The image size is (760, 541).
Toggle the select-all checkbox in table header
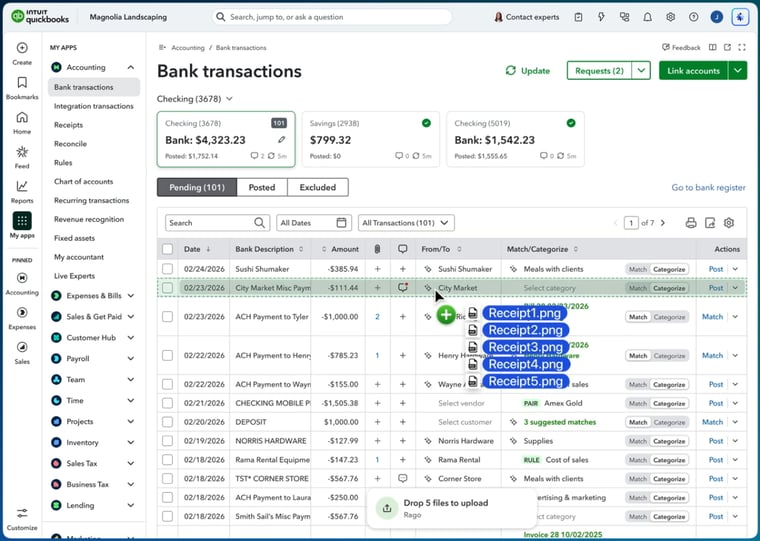coord(167,249)
